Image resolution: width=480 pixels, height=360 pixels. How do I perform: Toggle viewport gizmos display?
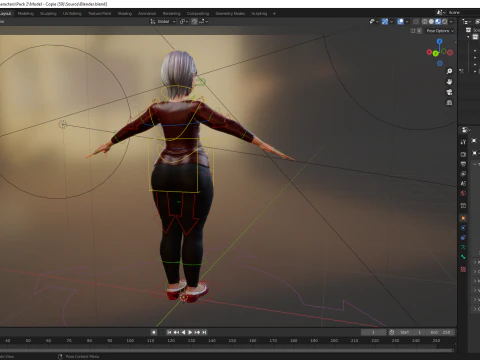[385, 22]
